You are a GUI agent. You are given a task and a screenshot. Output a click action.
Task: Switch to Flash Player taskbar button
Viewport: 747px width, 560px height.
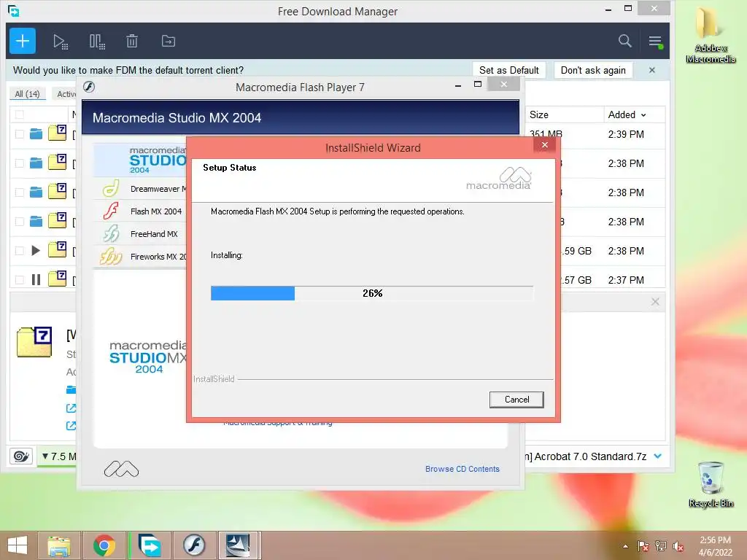pos(194,545)
